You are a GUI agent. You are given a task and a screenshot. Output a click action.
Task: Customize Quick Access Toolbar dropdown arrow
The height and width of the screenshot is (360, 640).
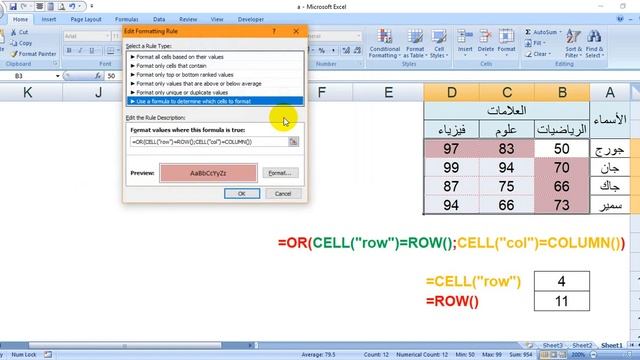(91, 6)
